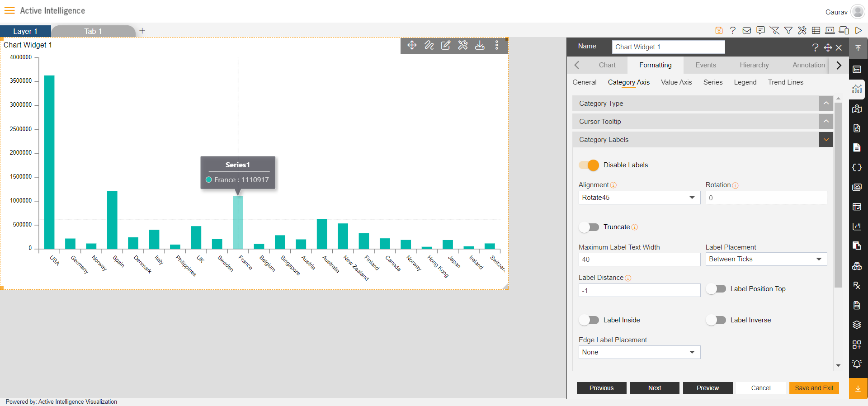Click the play preview triangle icon
This screenshot has width=868, height=406.
point(858,30)
